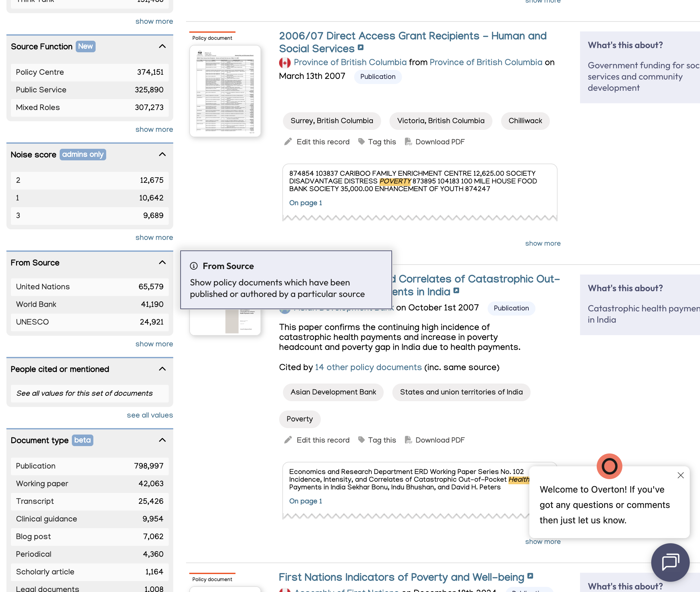The image size is (700, 592).
Task: Select noise score 2 filter row
Action: point(90,180)
